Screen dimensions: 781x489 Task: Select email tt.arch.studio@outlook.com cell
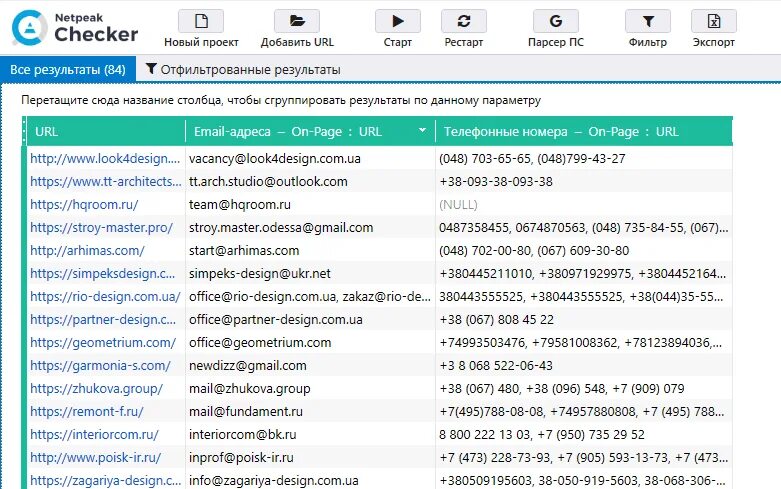tap(310, 181)
